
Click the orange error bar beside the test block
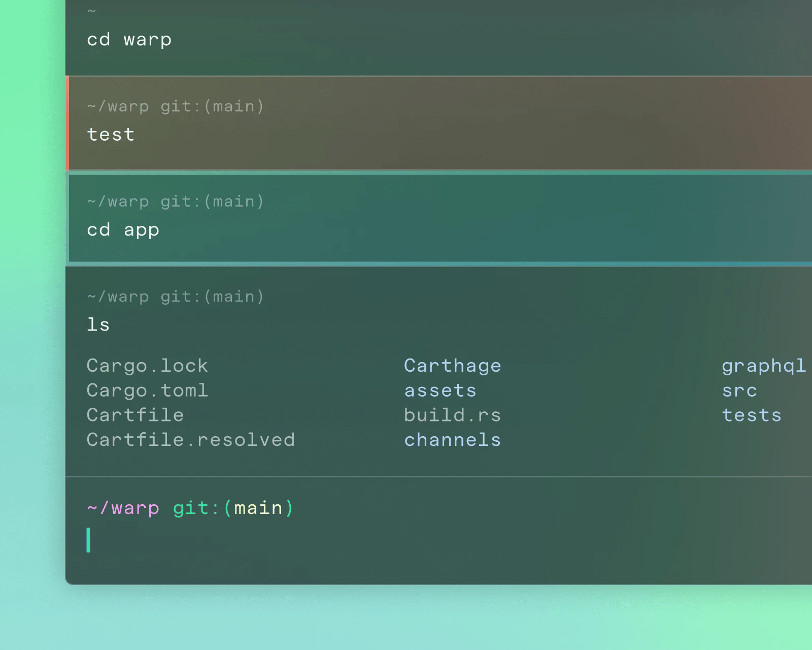(x=67, y=122)
